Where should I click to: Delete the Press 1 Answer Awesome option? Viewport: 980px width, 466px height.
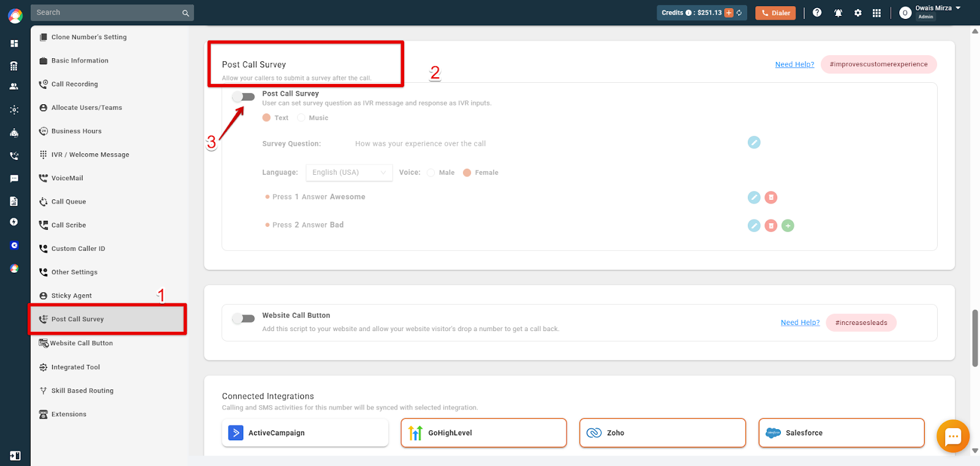(x=771, y=197)
